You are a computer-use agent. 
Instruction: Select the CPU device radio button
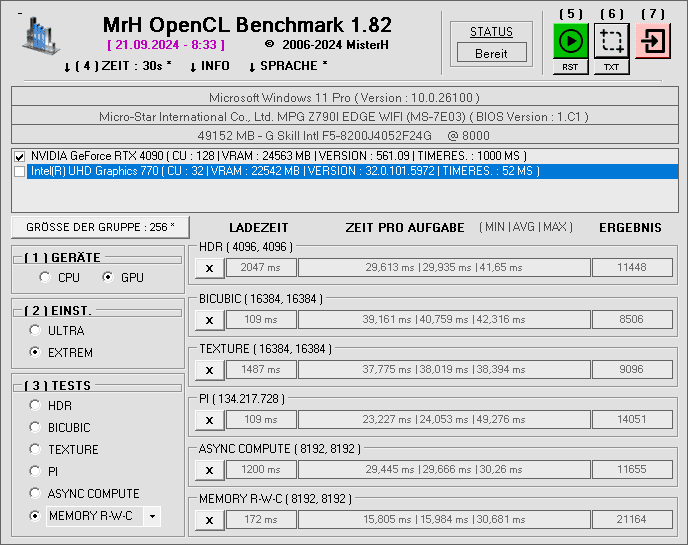click(45, 277)
